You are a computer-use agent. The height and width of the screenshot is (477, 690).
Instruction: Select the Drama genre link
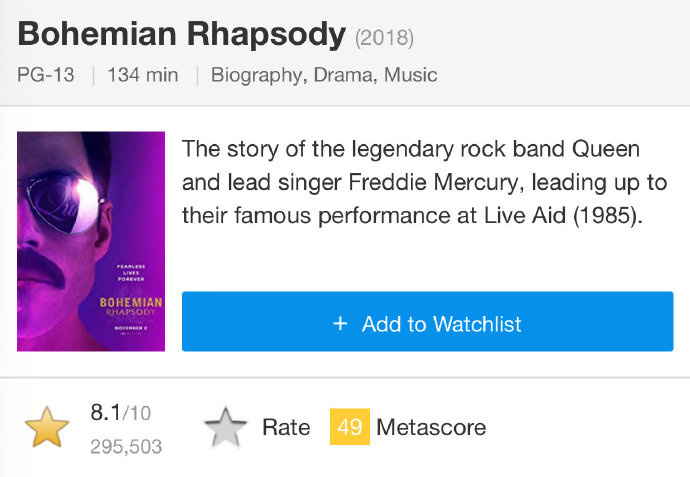(x=343, y=75)
